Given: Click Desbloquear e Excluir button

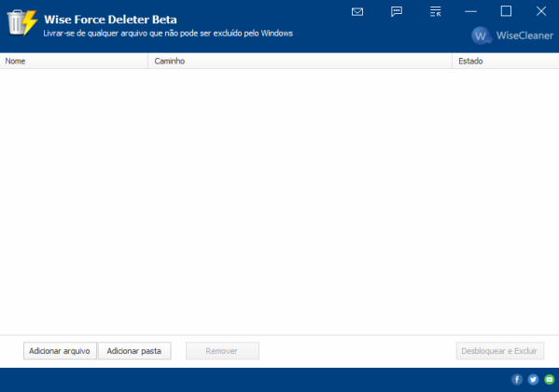Looking at the screenshot, I should click(500, 351).
